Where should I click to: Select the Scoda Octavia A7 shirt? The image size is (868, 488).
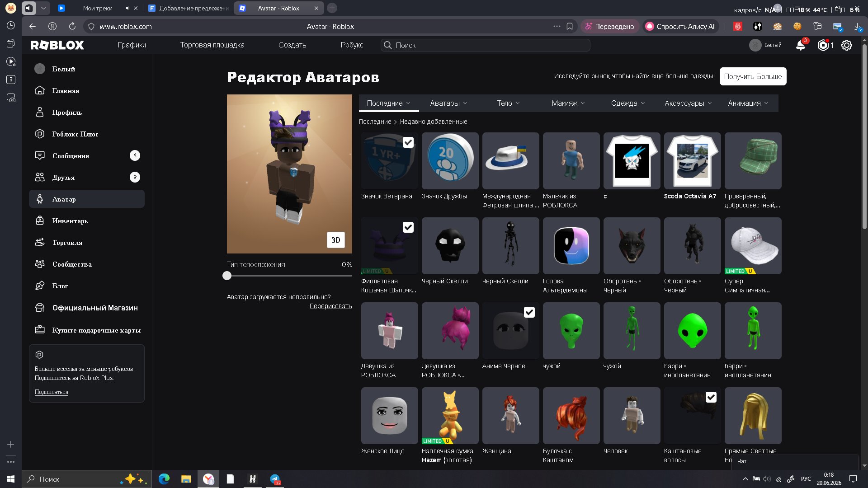692,161
